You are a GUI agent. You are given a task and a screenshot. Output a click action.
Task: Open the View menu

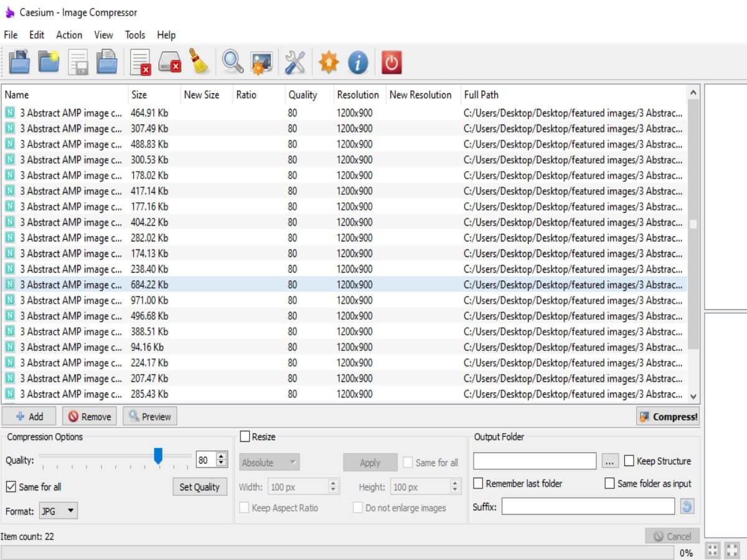103,35
